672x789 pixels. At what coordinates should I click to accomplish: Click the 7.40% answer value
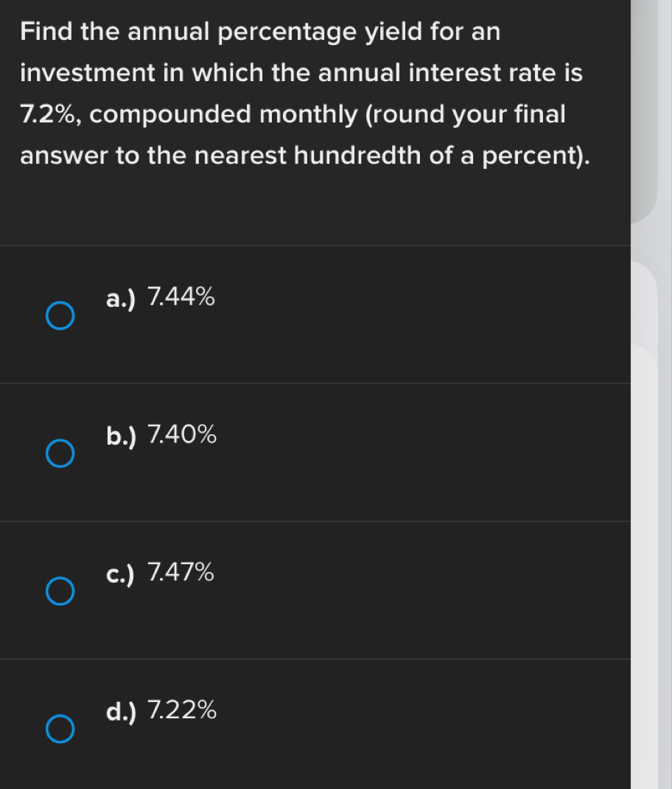tap(182, 435)
